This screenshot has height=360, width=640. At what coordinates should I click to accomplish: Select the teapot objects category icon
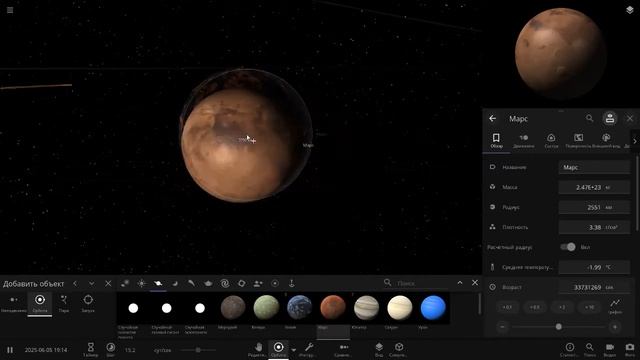208,283
